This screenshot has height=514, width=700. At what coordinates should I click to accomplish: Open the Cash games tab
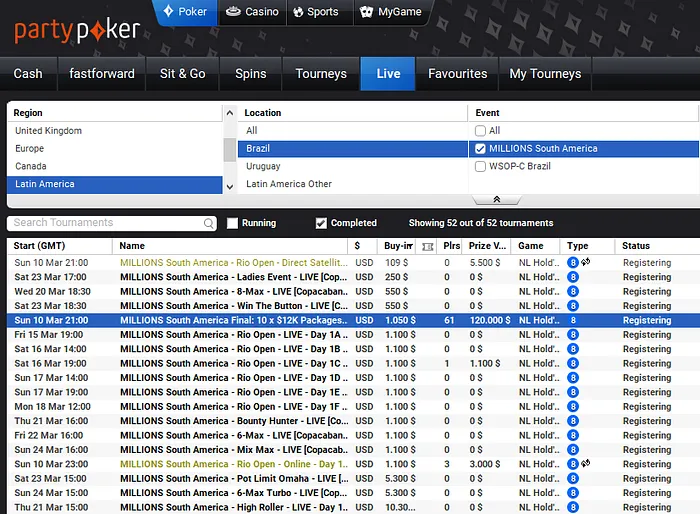(x=28, y=74)
